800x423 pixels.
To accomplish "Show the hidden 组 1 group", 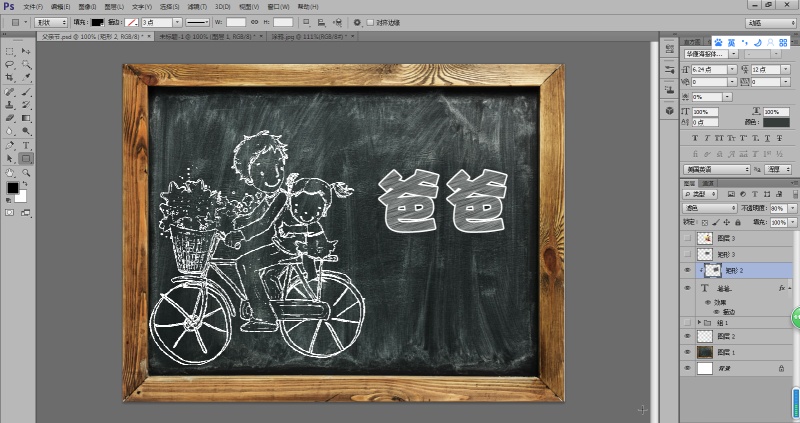I will click(x=688, y=322).
